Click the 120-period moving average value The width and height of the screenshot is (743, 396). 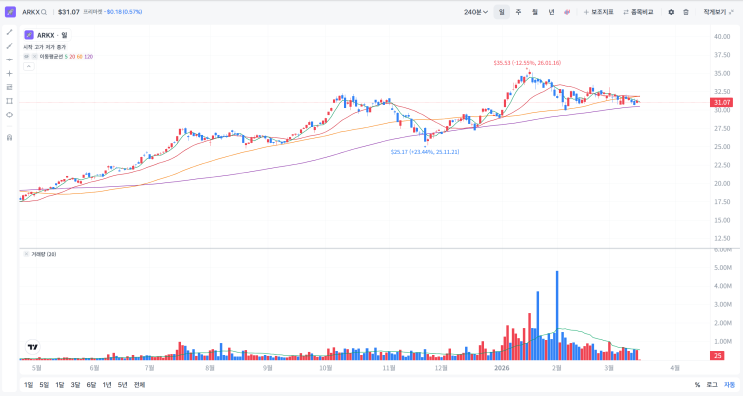88,56
